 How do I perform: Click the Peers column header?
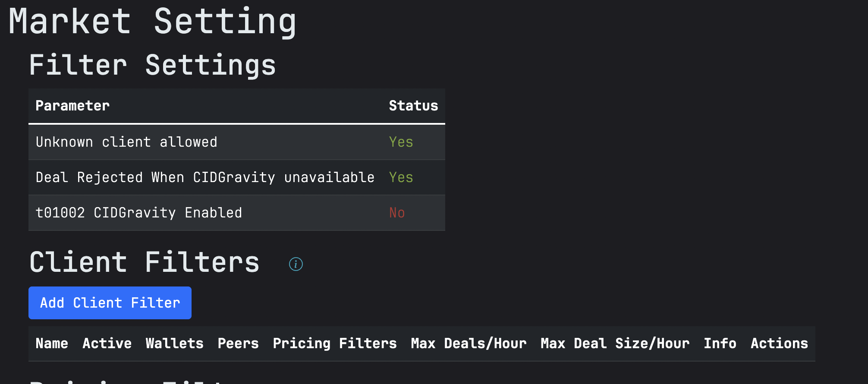238,343
